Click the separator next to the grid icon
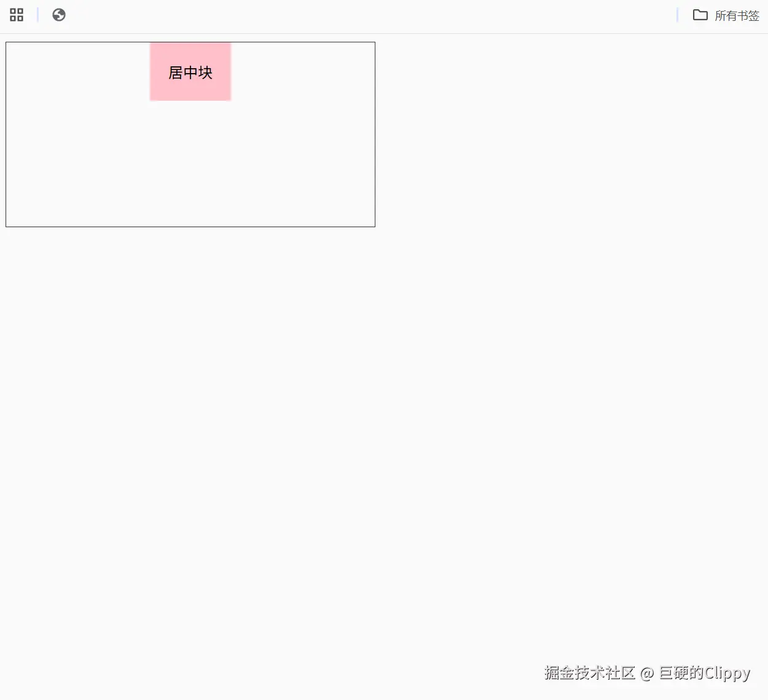Screen dimensions: 768x700 tap(36, 15)
